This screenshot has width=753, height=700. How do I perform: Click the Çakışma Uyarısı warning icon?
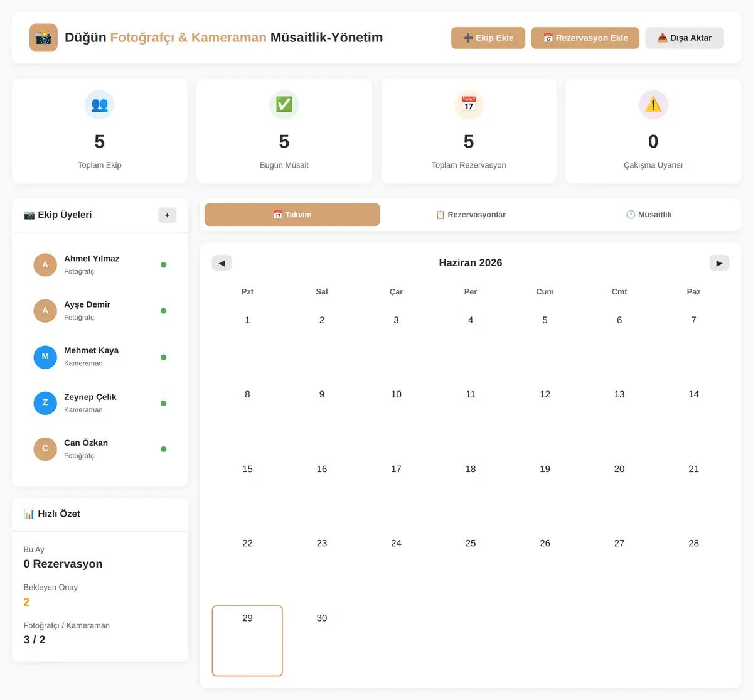click(653, 105)
